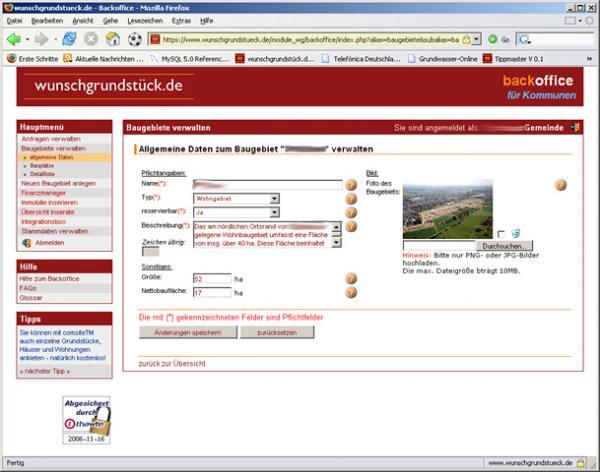Image resolution: width=600 pixels, height=472 pixels.
Task: Open the Lesezeichen menu
Action: (145, 21)
